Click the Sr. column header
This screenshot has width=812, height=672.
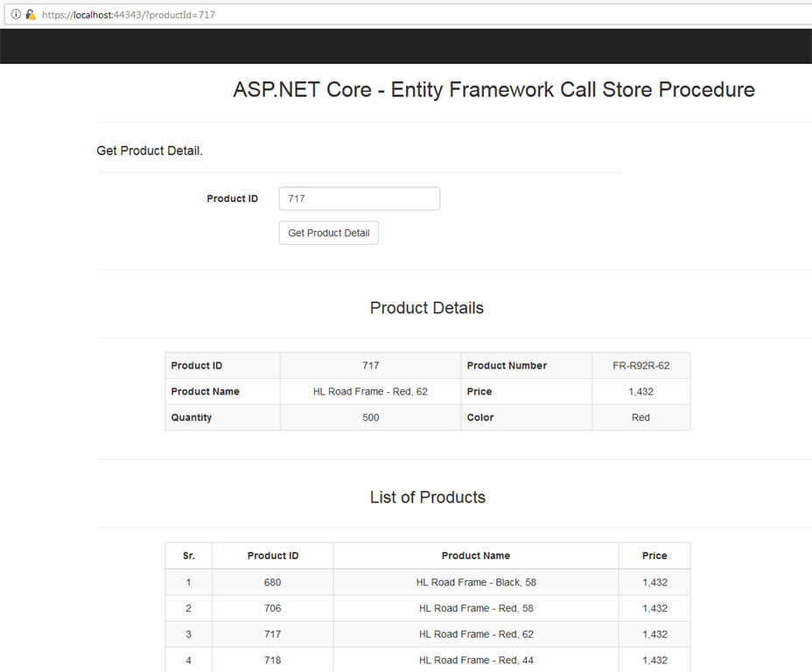[x=188, y=556]
